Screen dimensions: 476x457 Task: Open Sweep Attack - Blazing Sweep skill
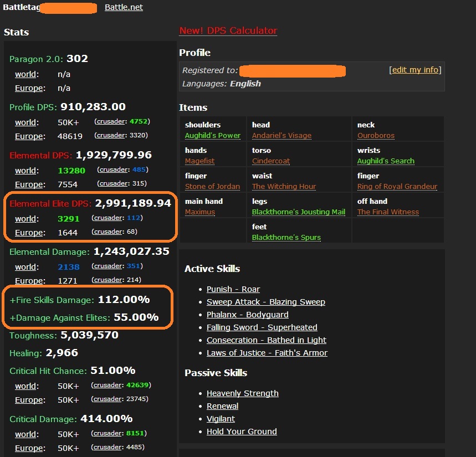265,302
